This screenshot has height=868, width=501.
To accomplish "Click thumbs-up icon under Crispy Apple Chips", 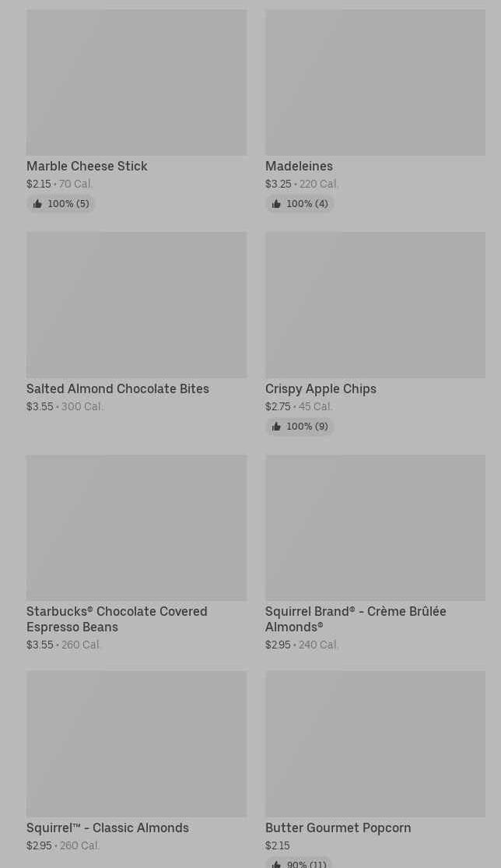I will coord(276,427).
